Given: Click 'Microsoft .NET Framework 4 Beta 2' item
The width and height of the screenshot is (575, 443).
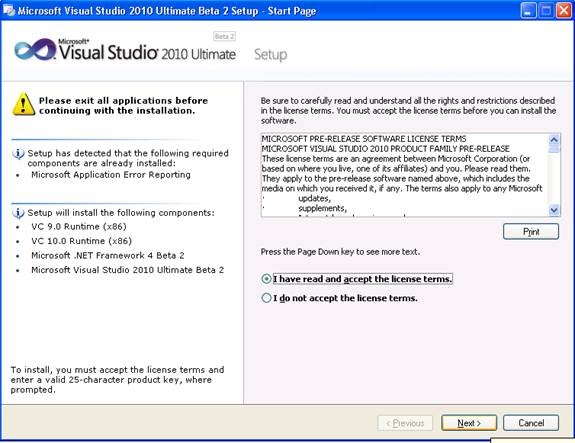Looking at the screenshot, I should point(108,255).
